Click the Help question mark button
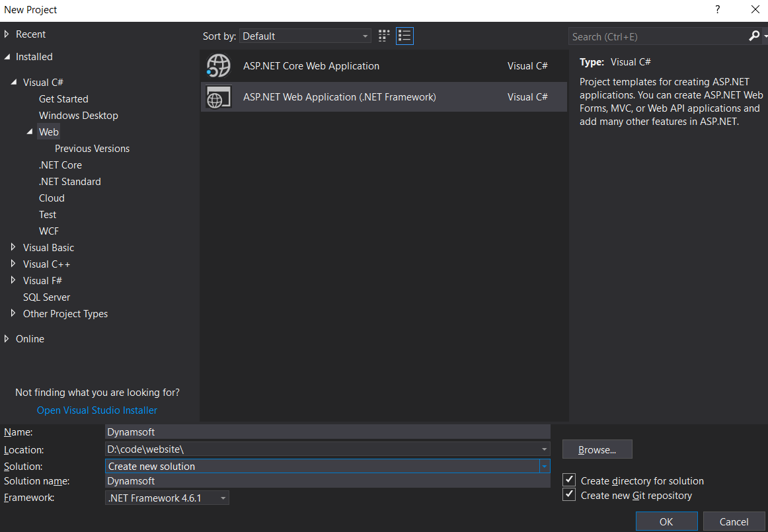Viewport: 768px width, 532px height. click(718, 10)
